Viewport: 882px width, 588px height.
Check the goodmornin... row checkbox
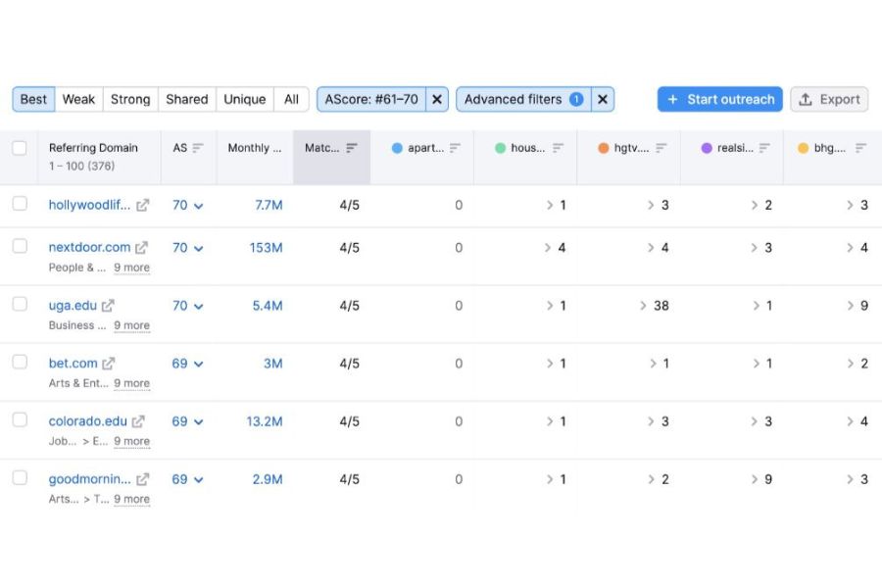[20, 477]
